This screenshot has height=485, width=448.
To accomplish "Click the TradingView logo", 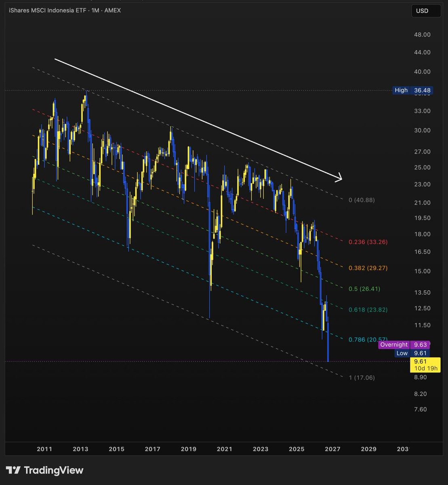I will point(45,470).
